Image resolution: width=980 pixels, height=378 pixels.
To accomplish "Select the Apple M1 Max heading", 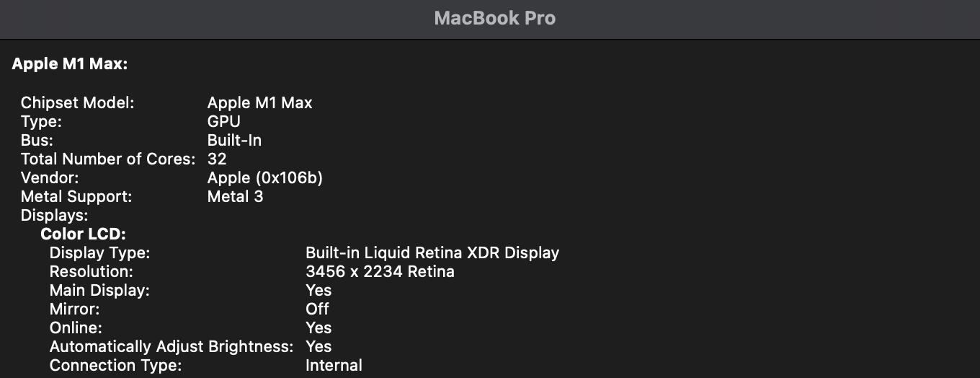I will pos(70,64).
